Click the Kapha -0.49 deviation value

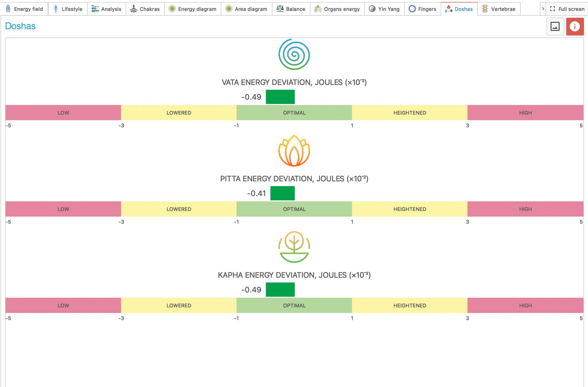[x=251, y=290]
